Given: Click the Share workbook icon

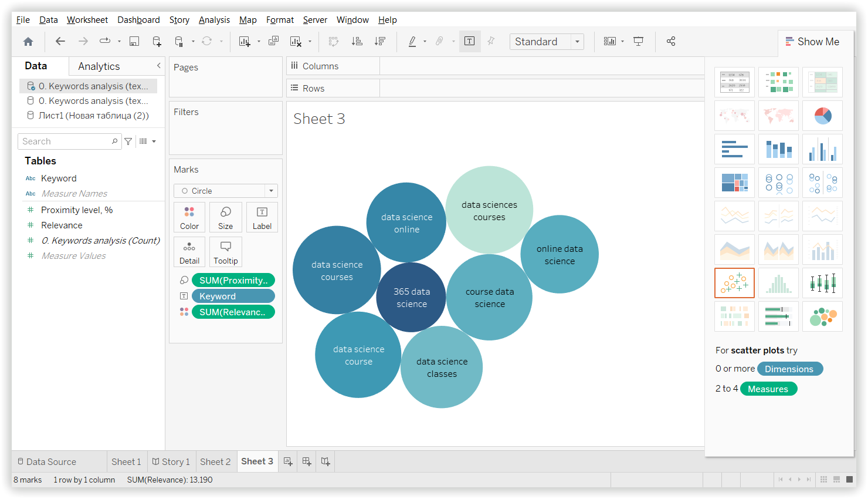Looking at the screenshot, I should point(671,41).
